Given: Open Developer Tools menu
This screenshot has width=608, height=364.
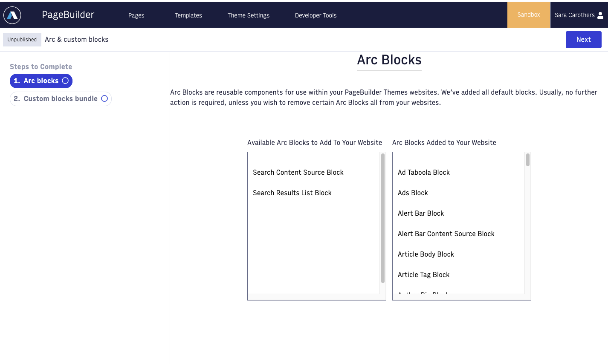Looking at the screenshot, I should coord(316,15).
